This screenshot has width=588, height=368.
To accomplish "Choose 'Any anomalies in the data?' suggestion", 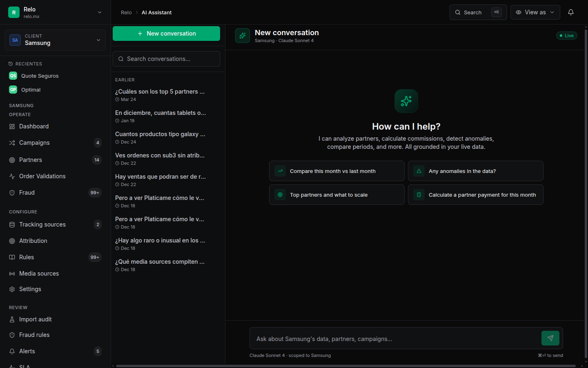I will point(476,171).
